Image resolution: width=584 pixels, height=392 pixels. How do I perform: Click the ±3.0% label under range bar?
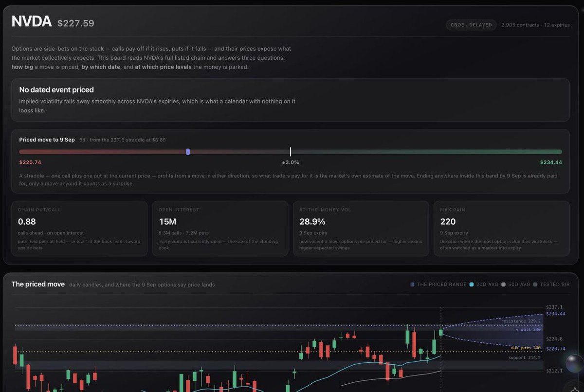point(291,162)
